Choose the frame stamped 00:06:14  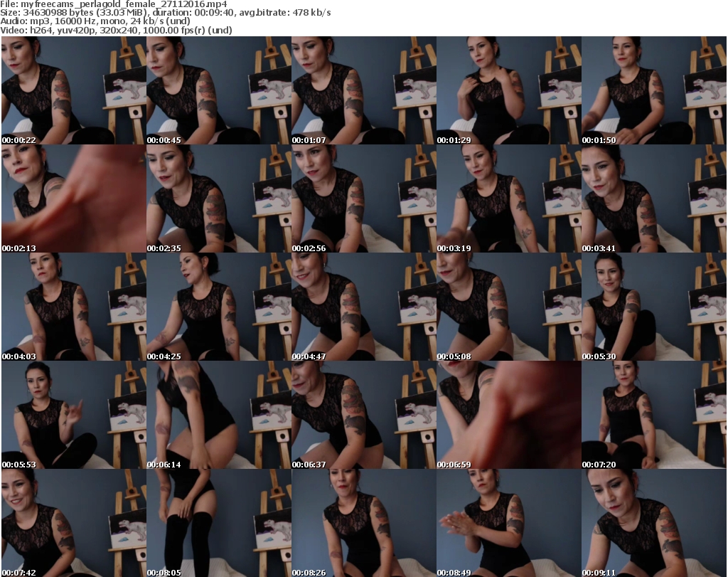[x=219, y=415]
